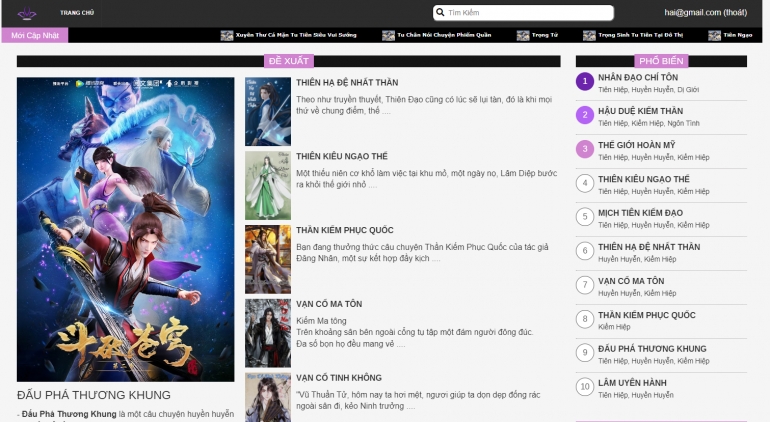Select the Mới Cập Nhật tab

[x=35, y=35]
